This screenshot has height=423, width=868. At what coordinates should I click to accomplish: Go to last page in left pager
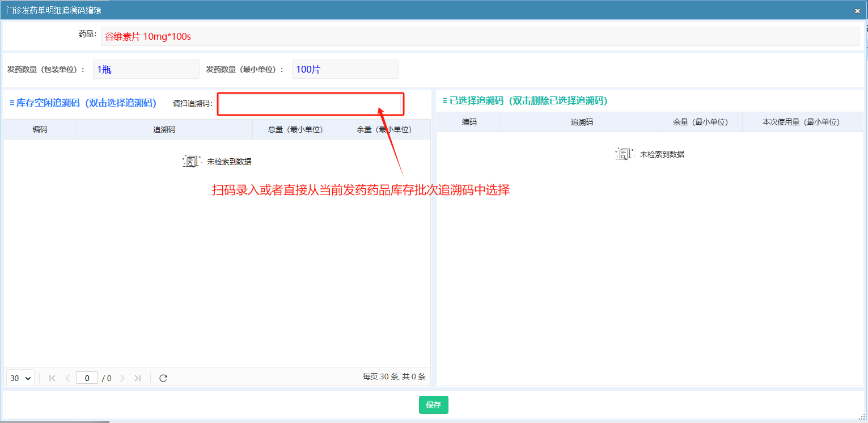137,378
